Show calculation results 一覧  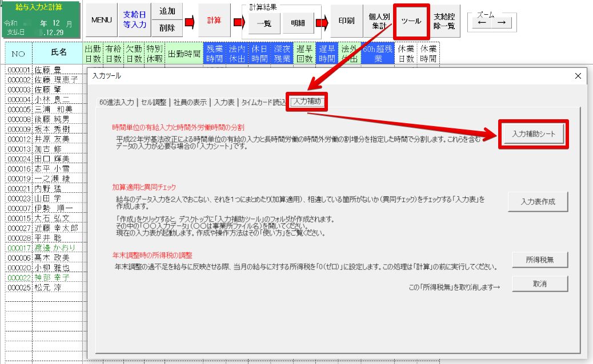click(x=263, y=23)
